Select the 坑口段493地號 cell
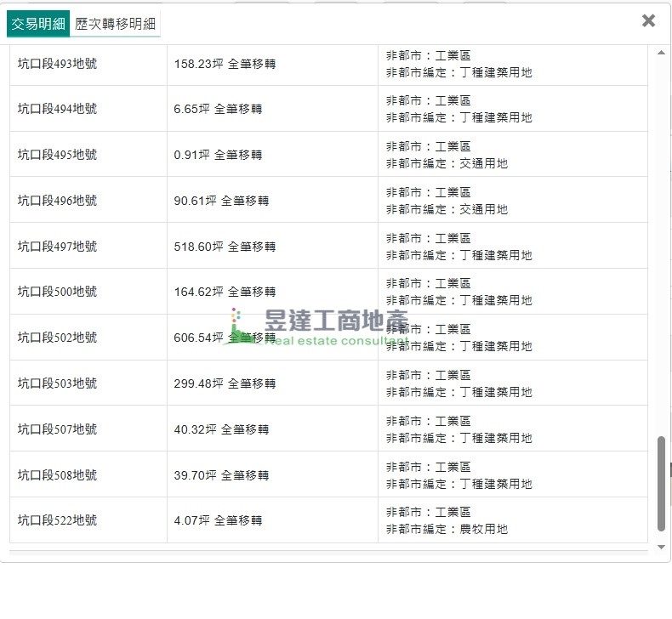This screenshot has width=672, height=619. point(58,64)
